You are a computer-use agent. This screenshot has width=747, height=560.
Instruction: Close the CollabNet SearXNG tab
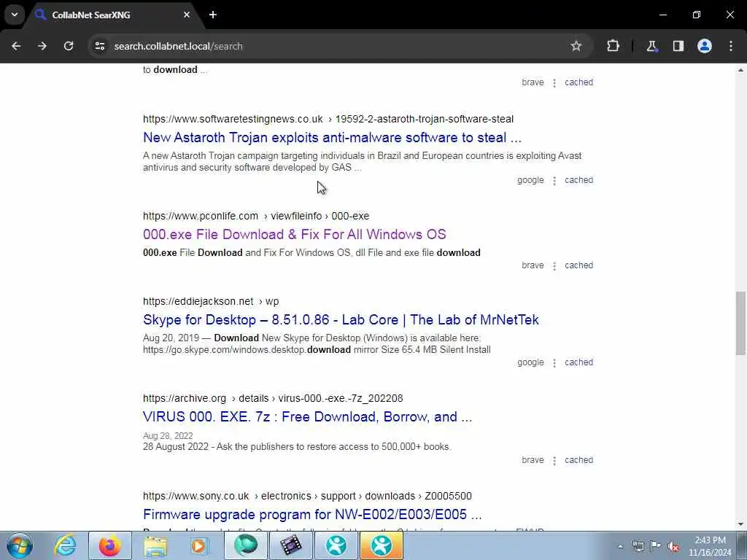point(187,15)
